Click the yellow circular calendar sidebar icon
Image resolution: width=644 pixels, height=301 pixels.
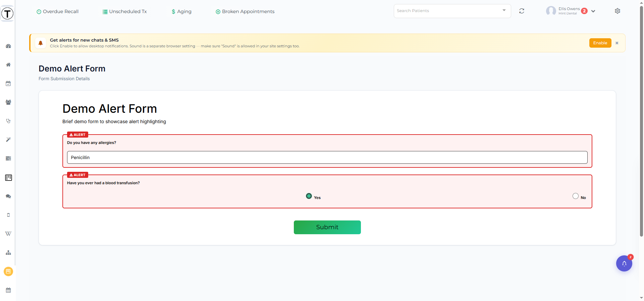(x=8, y=271)
